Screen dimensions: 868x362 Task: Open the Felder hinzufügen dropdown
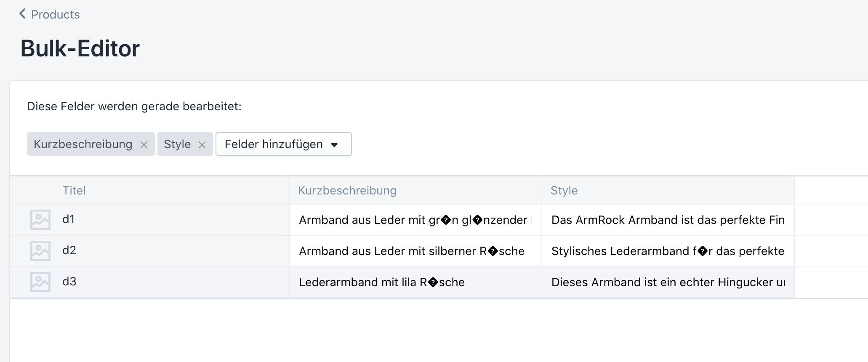[x=283, y=144]
